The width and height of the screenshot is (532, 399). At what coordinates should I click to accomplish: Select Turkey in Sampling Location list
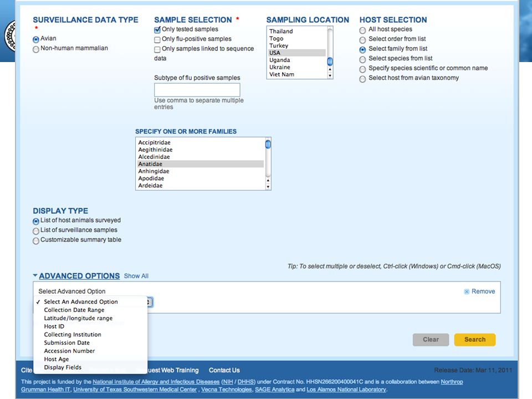click(x=297, y=45)
